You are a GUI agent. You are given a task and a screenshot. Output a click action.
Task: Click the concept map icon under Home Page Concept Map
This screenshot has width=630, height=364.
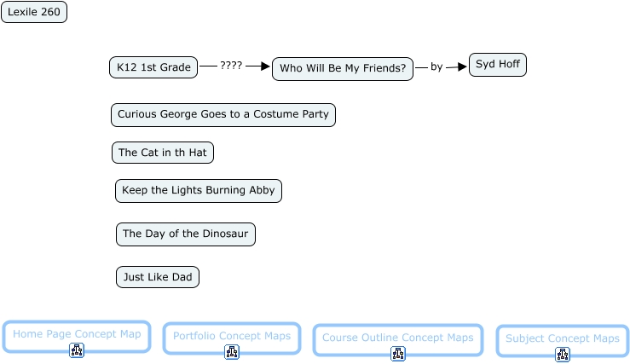click(76, 350)
